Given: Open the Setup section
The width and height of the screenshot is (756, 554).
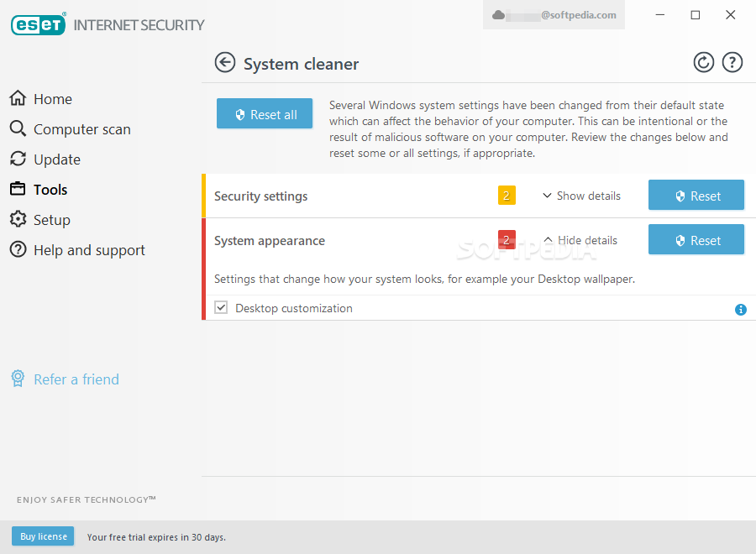Looking at the screenshot, I should pyautogui.click(x=40, y=220).
